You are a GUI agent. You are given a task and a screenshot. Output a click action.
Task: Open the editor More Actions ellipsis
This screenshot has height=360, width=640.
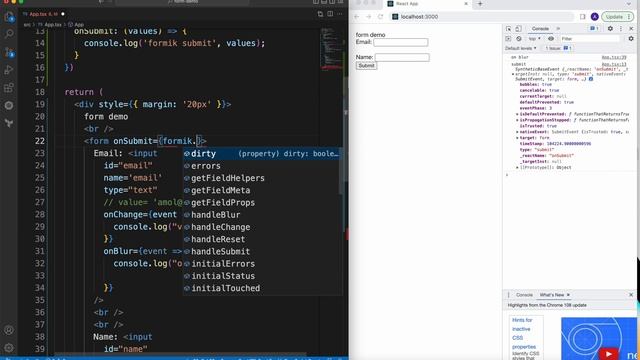(x=340, y=14)
